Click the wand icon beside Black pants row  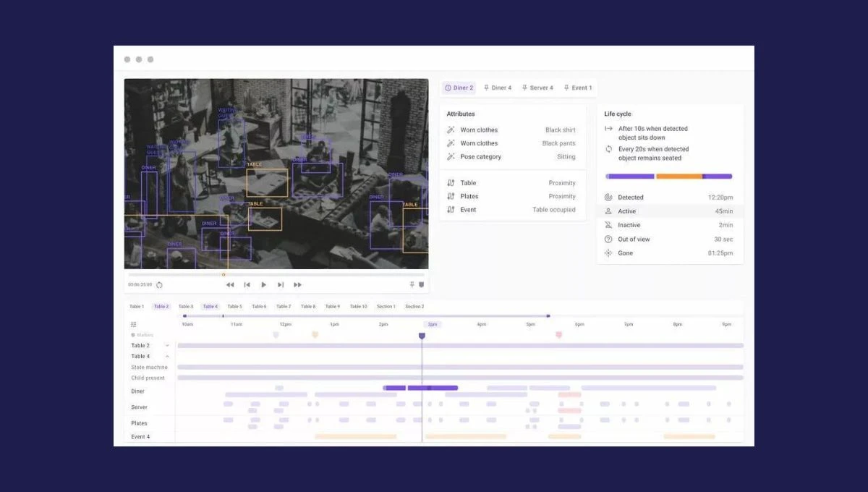click(x=451, y=143)
